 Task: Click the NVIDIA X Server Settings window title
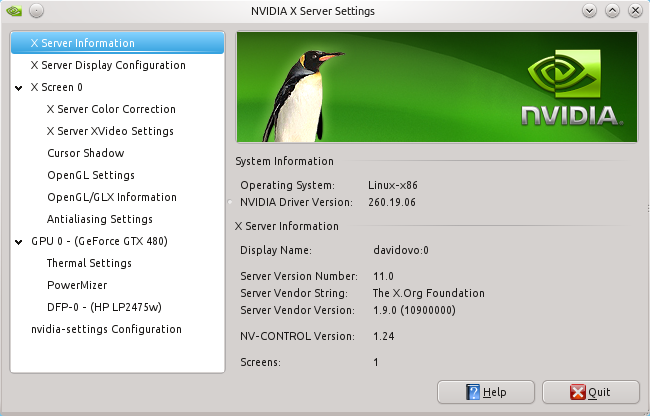click(x=313, y=11)
